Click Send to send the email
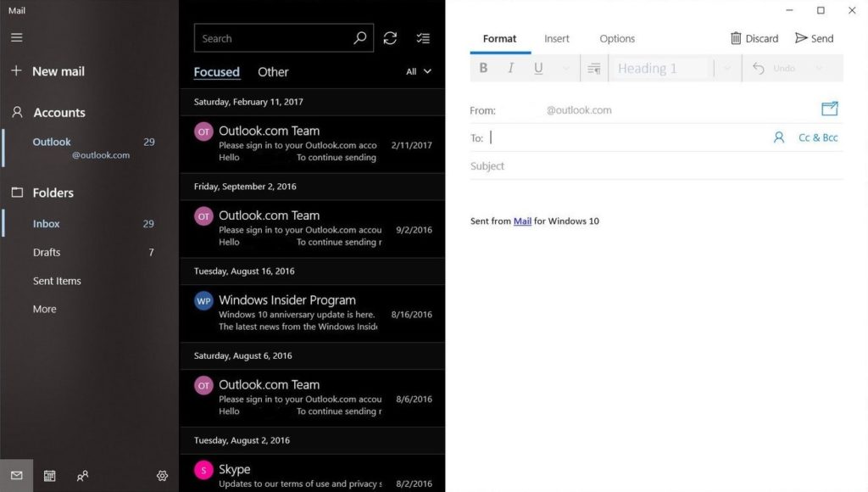Image resolution: width=868 pixels, height=492 pixels. tap(814, 37)
